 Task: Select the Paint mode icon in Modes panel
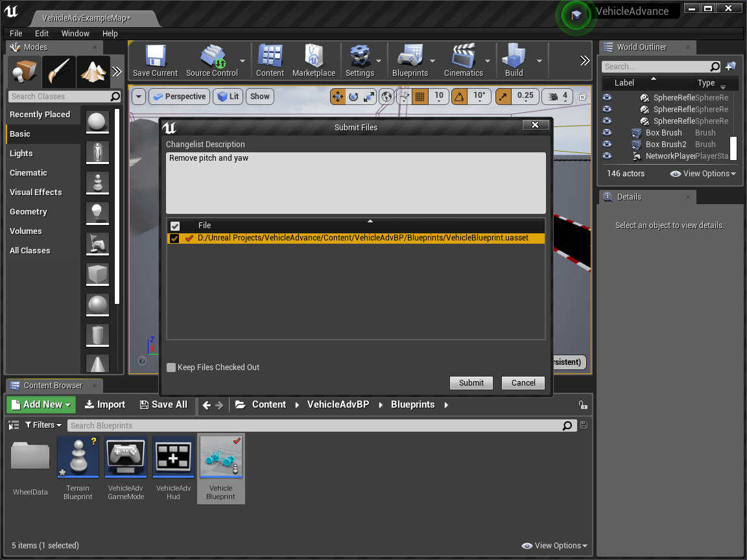pos(57,70)
